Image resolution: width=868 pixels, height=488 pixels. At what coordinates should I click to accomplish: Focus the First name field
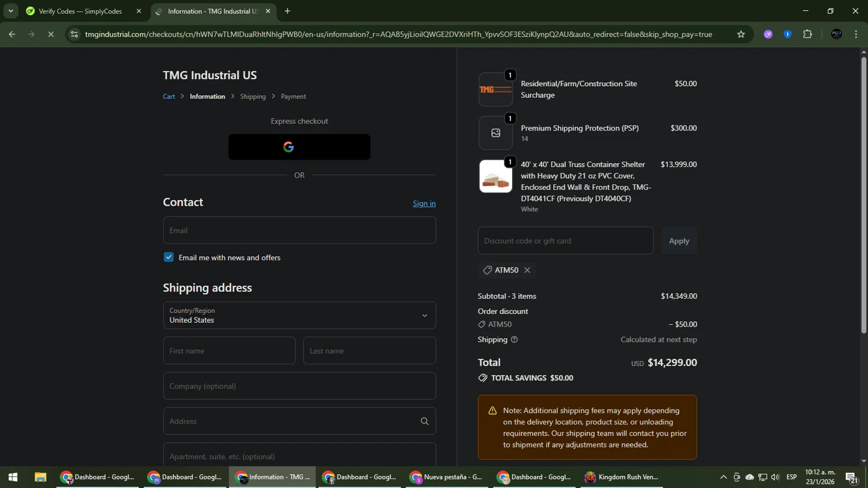pos(229,351)
